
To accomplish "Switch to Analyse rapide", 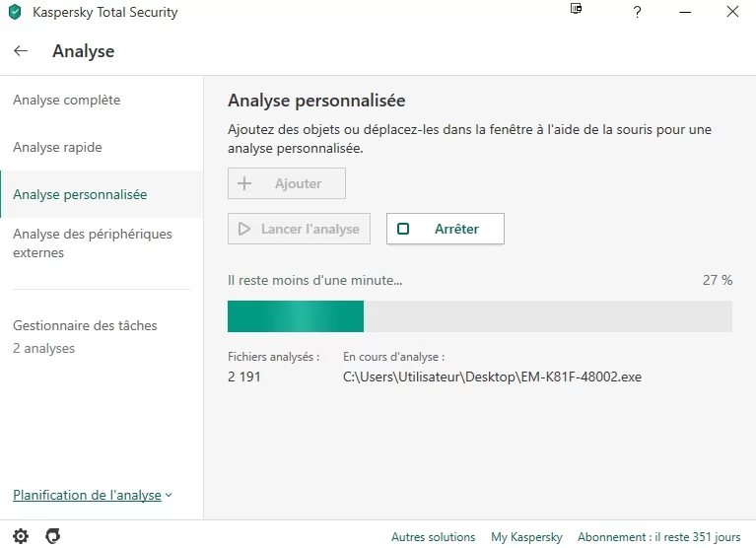I will 57,147.
